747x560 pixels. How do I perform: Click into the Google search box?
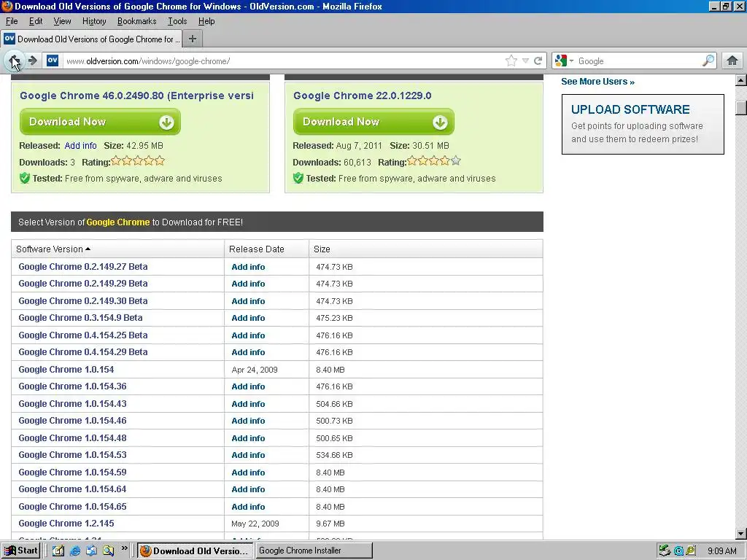[x=638, y=61]
